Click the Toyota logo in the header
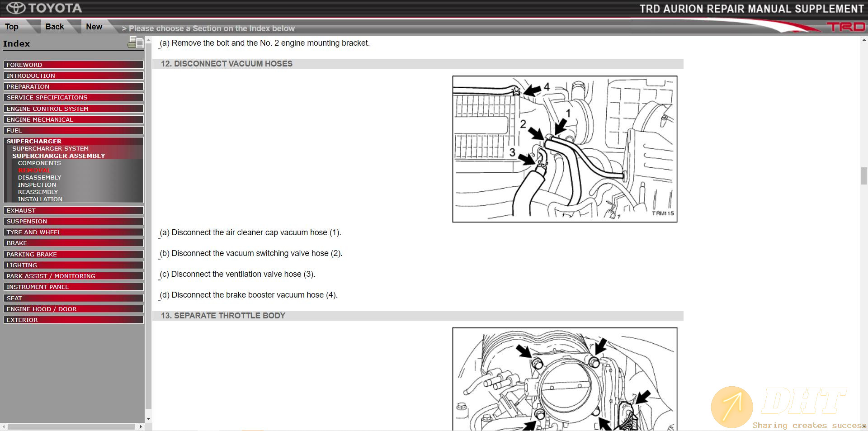Viewport: 868px width, 431px height. point(44,8)
